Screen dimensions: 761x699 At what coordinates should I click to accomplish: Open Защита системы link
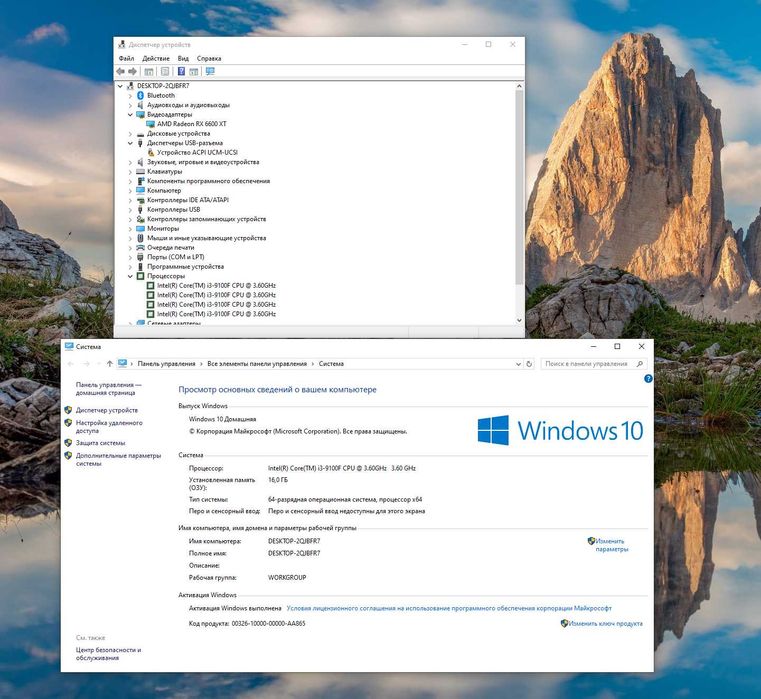click(x=100, y=443)
